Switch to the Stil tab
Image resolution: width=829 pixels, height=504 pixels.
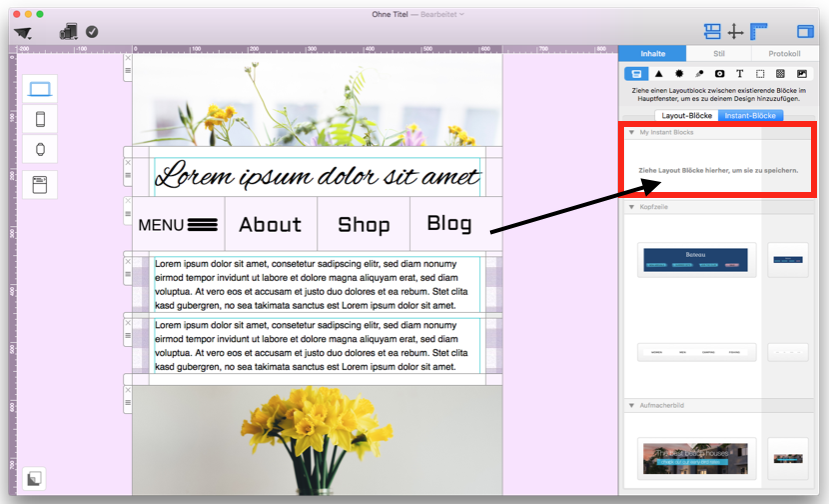pyautogui.click(x=719, y=53)
